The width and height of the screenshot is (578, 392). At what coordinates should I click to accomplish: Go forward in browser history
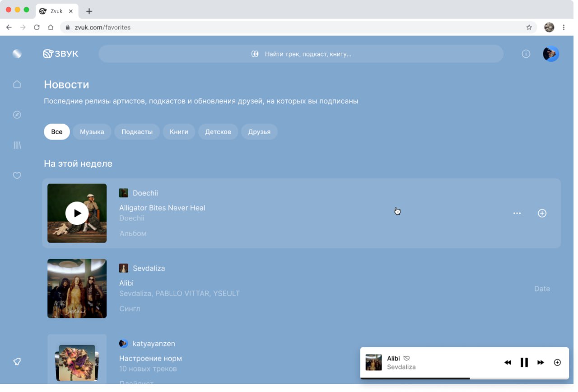click(23, 28)
